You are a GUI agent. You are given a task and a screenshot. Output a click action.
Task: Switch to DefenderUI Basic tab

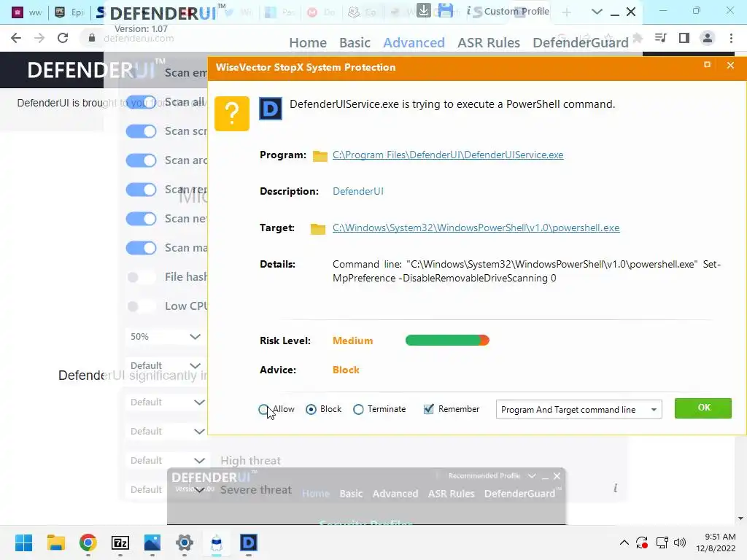coord(355,43)
